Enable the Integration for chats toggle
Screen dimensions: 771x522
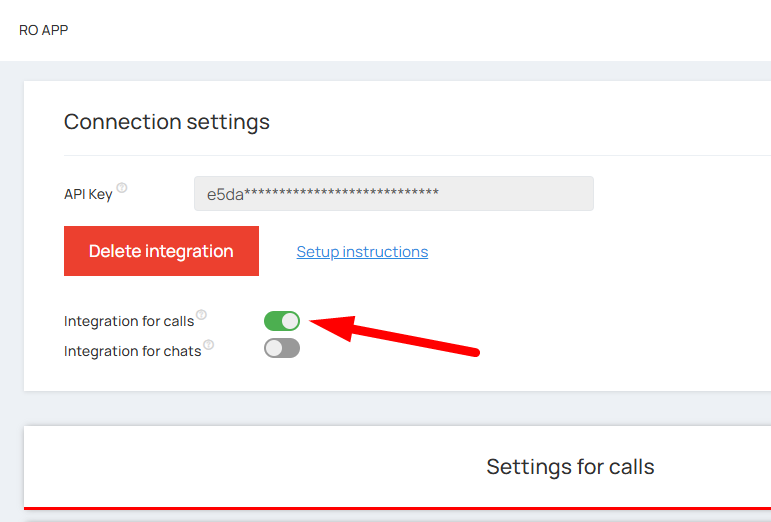[x=282, y=348]
